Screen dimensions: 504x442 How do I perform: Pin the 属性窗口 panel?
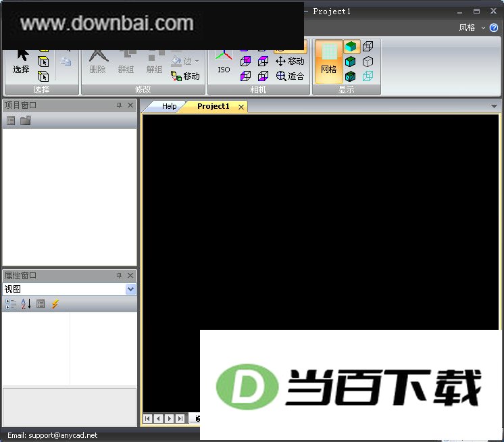tap(120, 276)
